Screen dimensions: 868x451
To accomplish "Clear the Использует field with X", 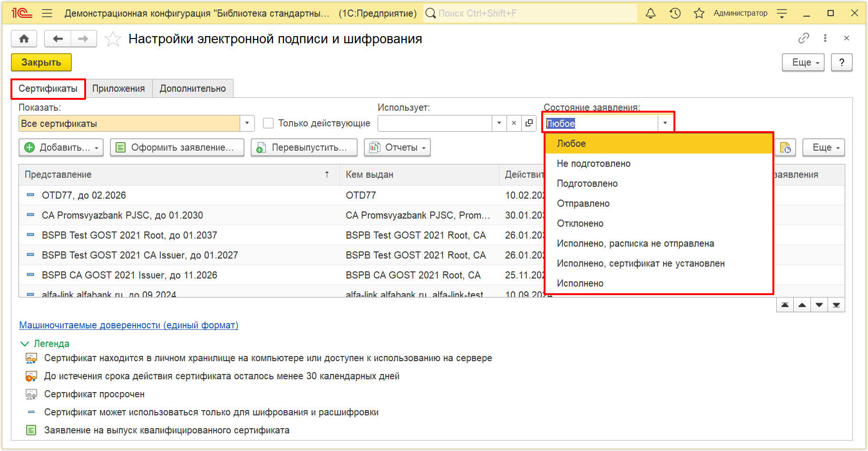I will click(x=514, y=123).
